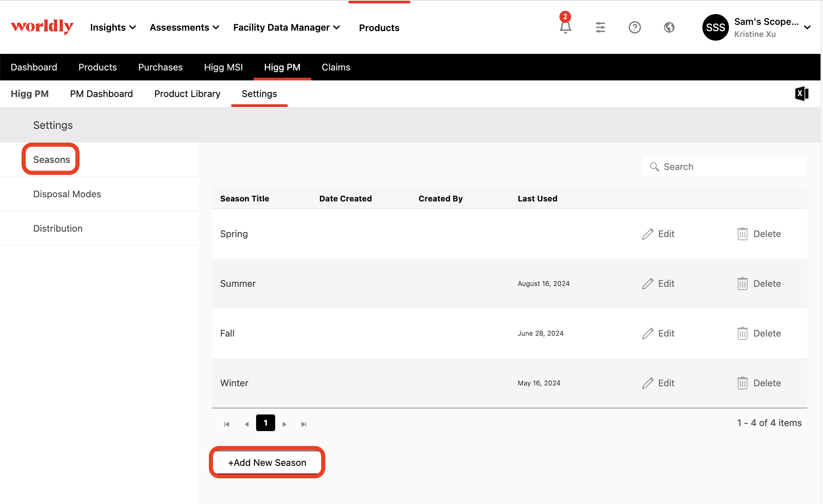This screenshot has height=504, width=823.
Task: Click the Excel export icon
Action: pyautogui.click(x=802, y=94)
